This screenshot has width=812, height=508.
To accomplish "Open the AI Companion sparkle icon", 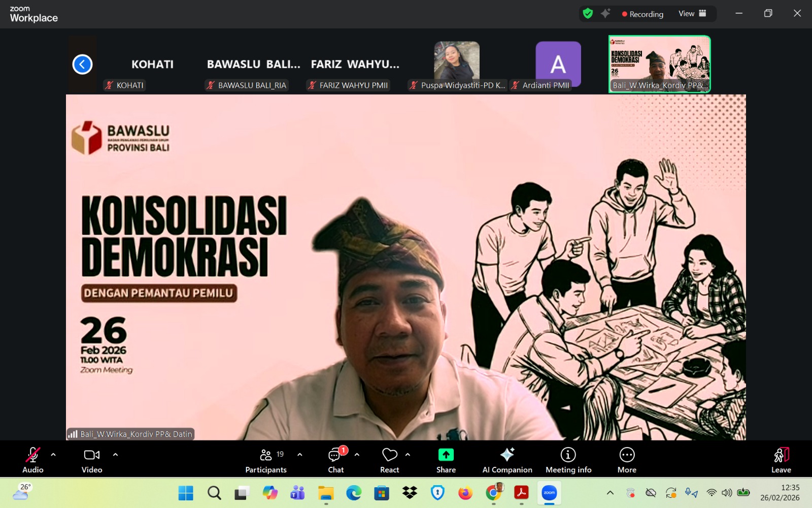I will (507, 455).
